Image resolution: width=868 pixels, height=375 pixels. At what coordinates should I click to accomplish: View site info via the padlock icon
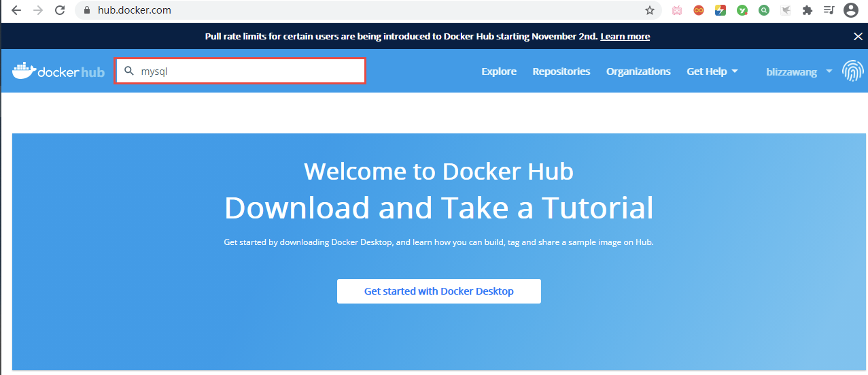(86, 10)
